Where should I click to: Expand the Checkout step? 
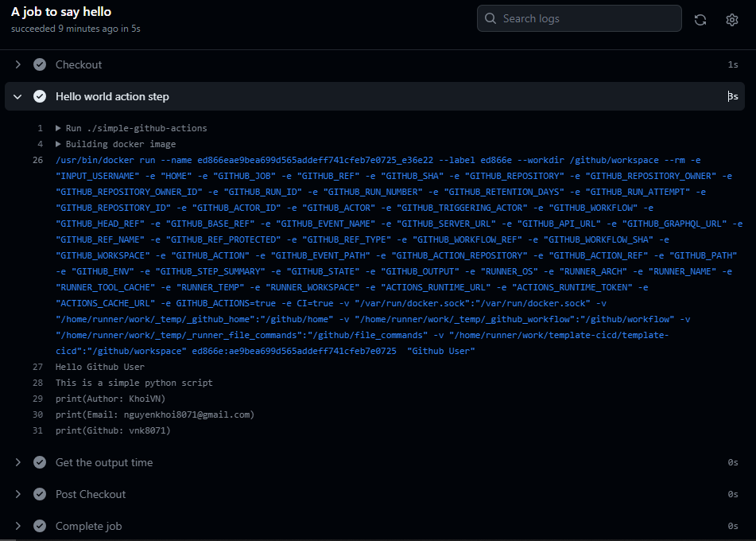(17, 64)
